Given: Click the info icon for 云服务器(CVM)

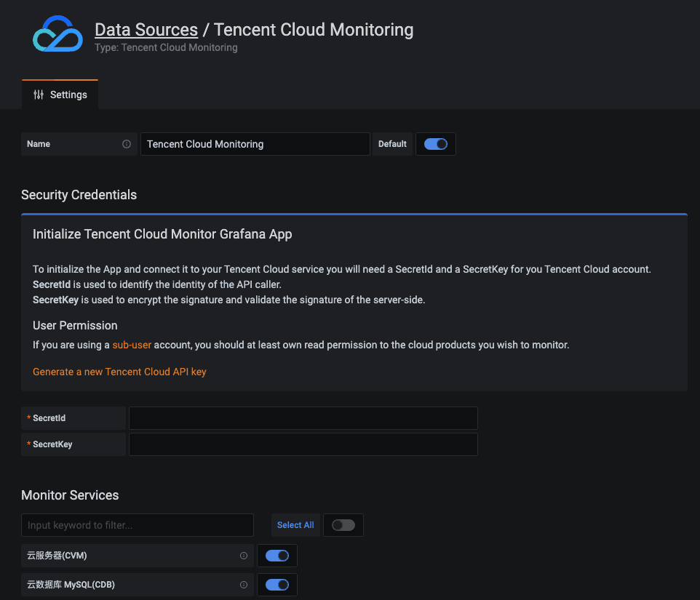Looking at the screenshot, I should click(x=244, y=556).
